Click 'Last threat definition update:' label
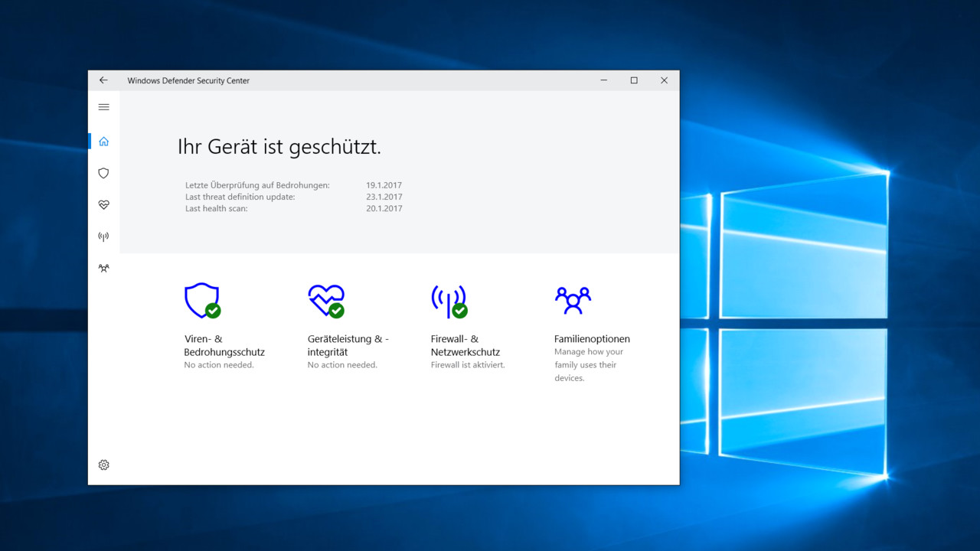This screenshot has height=551, width=980. pos(240,197)
